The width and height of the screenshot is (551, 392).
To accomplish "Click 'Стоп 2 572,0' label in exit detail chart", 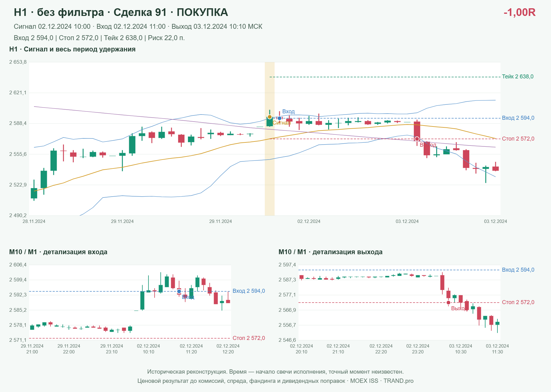I will pos(518,302).
